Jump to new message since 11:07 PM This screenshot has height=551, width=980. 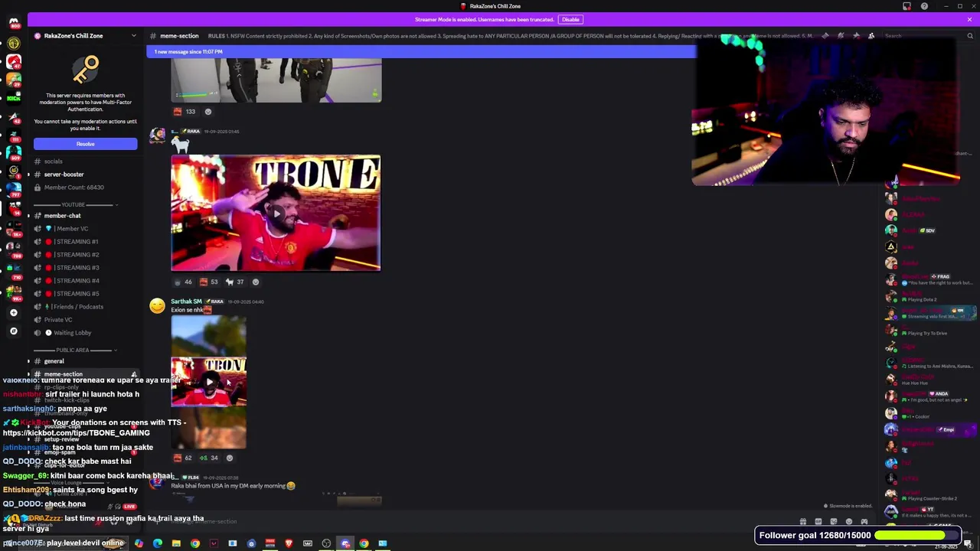[421, 51]
